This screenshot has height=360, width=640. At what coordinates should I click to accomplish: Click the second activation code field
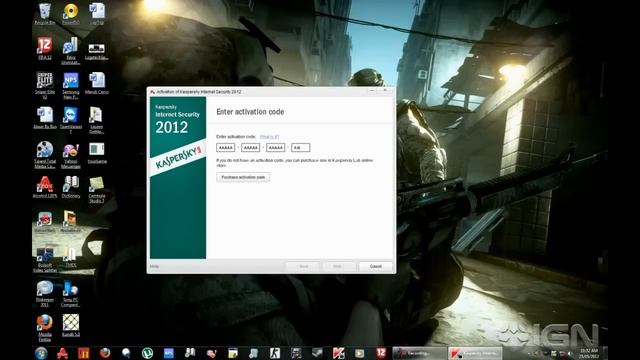250,147
